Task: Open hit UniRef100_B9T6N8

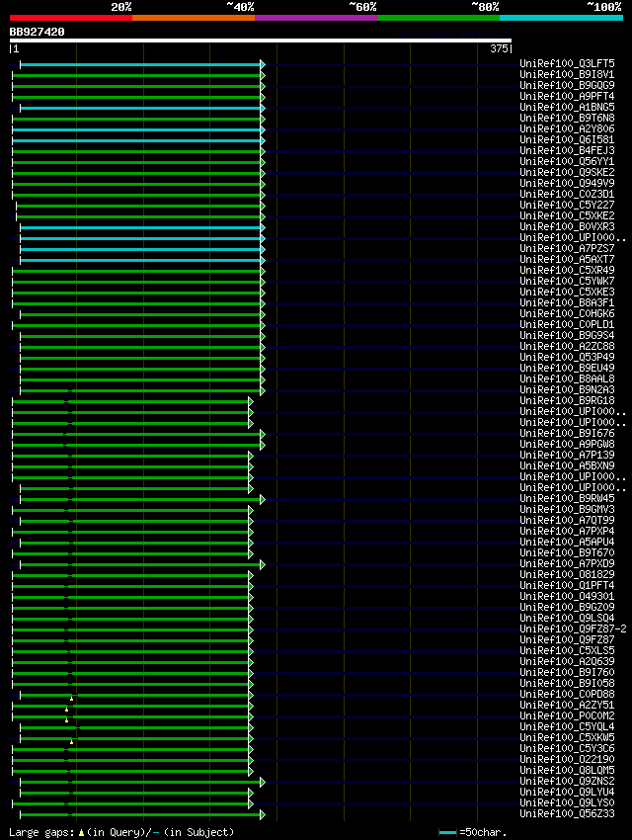Action: click(567, 118)
